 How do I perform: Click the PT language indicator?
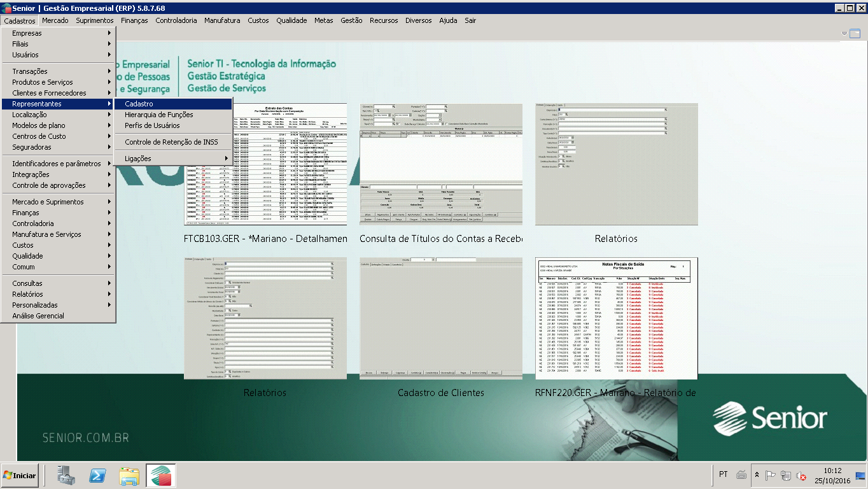pos(724,474)
